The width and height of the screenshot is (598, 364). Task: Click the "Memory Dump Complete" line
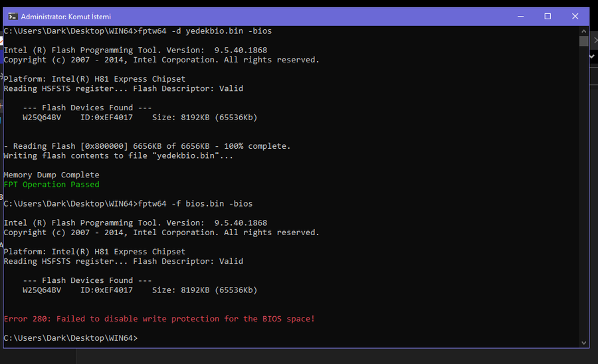click(51, 175)
